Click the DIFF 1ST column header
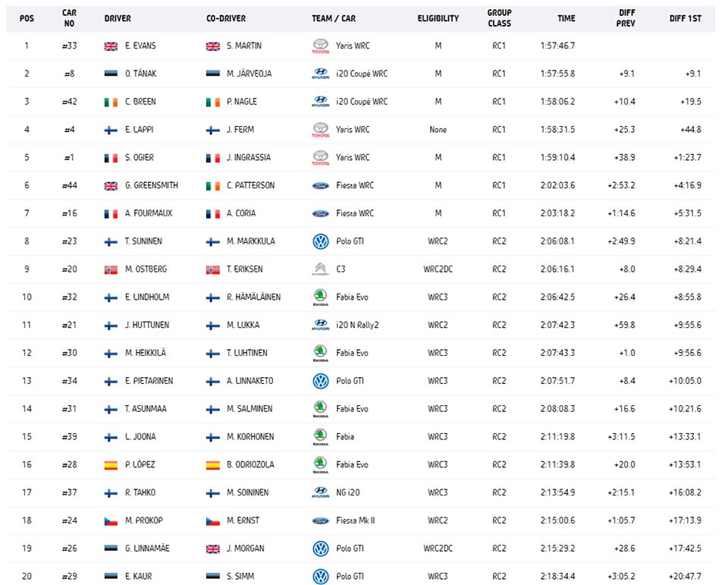 click(x=686, y=18)
